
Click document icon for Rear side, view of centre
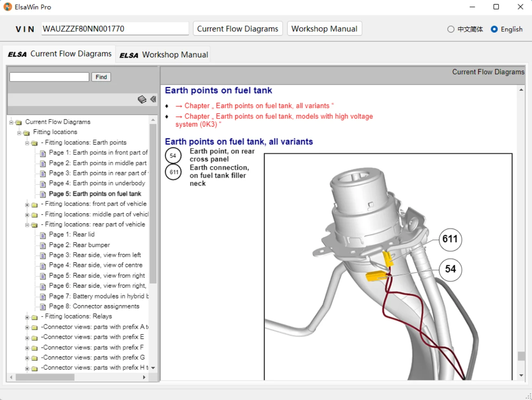click(43, 266)
